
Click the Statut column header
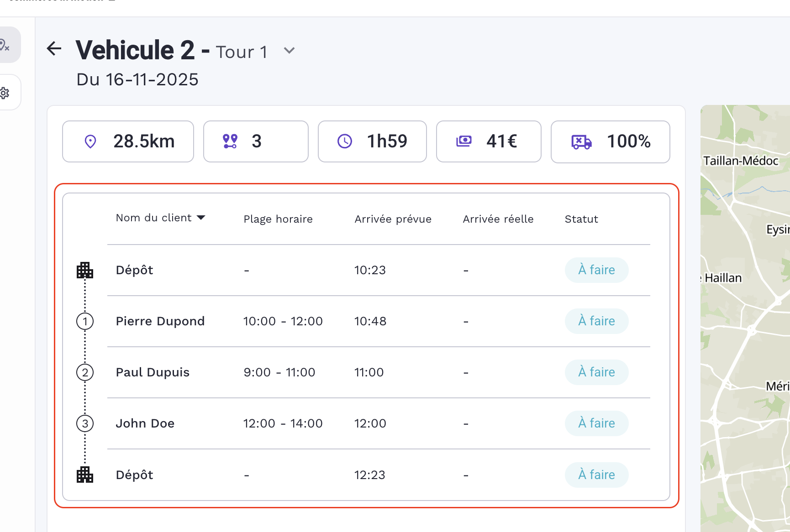tap(581, 219)
